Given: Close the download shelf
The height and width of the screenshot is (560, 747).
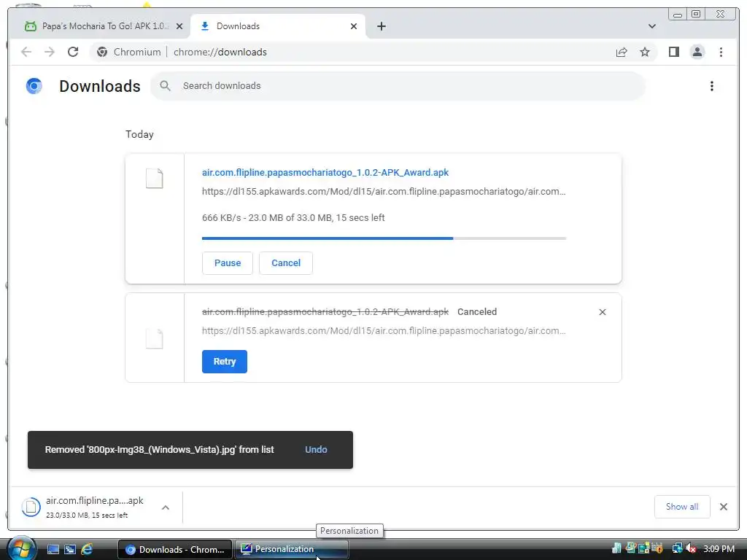Looking at the screenshot, I should (x=723, y=507).
